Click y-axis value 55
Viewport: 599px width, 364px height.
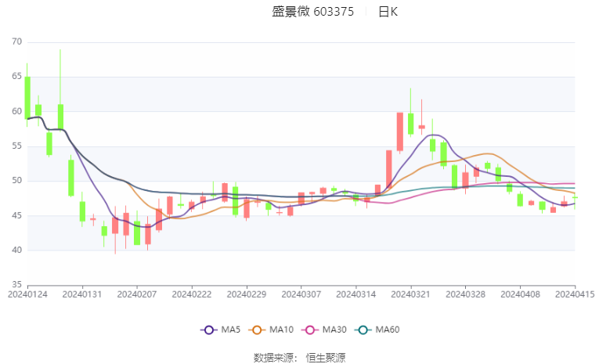pos(16,146)
